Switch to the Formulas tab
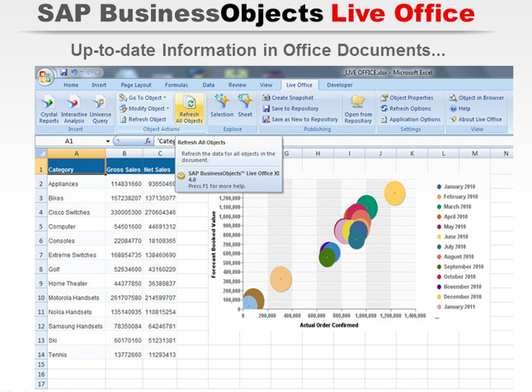Viewport: 532px width, 392px height. (x=176, y=85)
